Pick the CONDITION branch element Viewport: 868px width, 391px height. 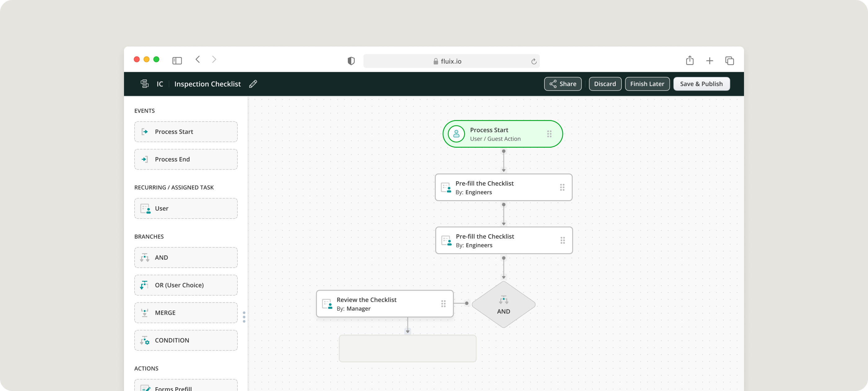[186, 340]
